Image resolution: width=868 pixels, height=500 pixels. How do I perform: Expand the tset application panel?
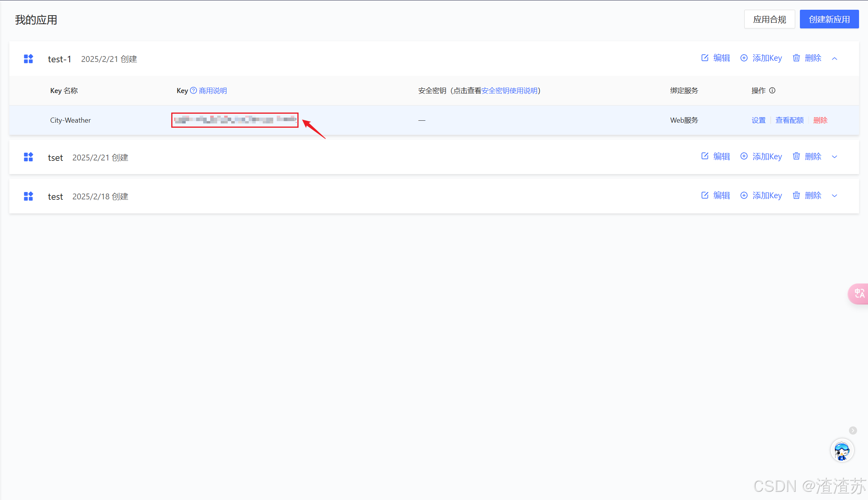(x=835, y=157)
